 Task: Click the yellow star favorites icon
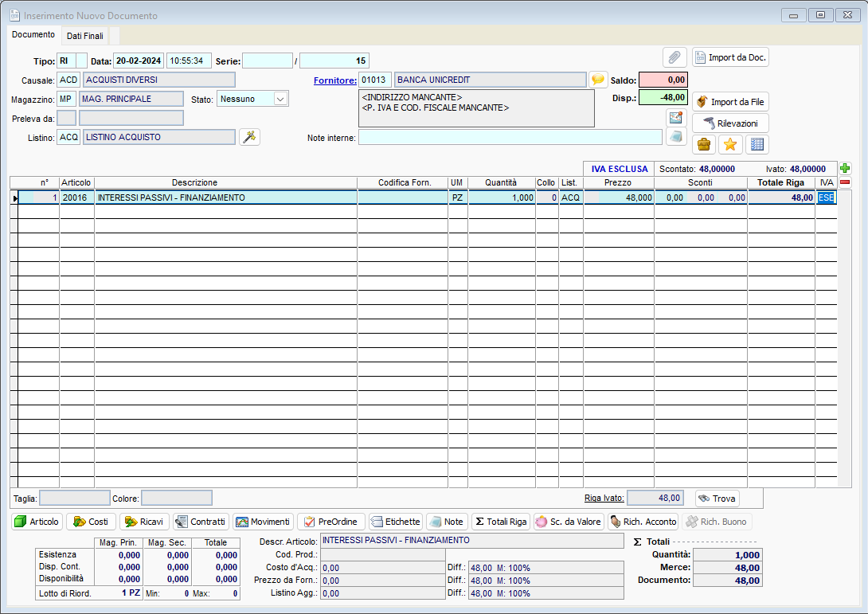click(730, 144)
